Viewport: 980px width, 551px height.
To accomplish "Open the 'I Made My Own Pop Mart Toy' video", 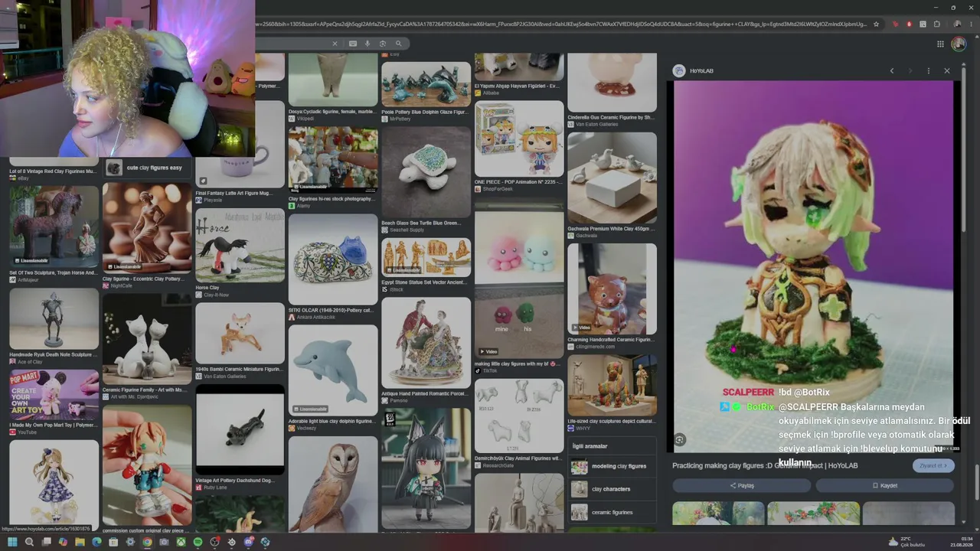I will (54, 395).
